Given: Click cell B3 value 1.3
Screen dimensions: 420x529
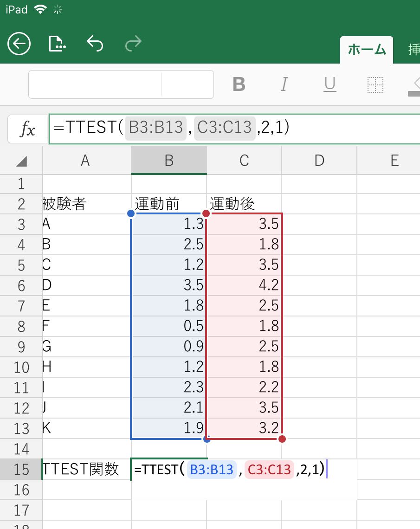Looking at the screenshot, I should [x=168, y=224].
